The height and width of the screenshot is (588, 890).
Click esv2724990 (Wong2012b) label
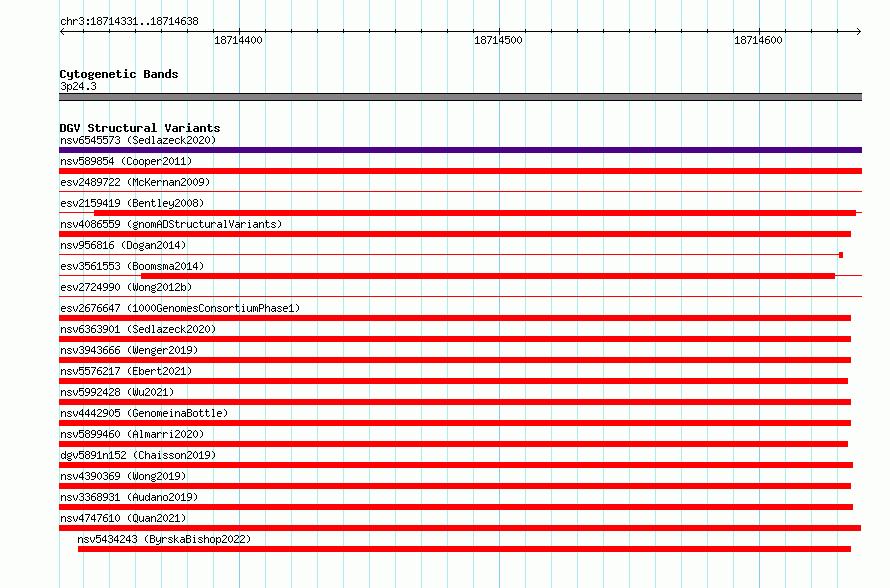[126, 287]
